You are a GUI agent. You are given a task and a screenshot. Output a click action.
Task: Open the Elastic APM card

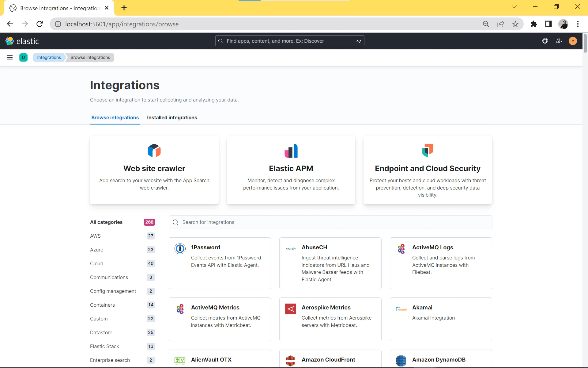point(291,170)
